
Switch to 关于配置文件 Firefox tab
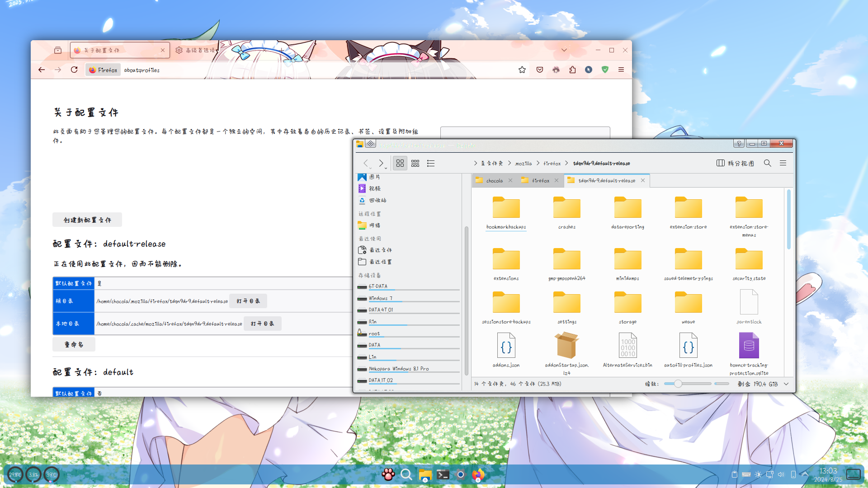[120, 50]
